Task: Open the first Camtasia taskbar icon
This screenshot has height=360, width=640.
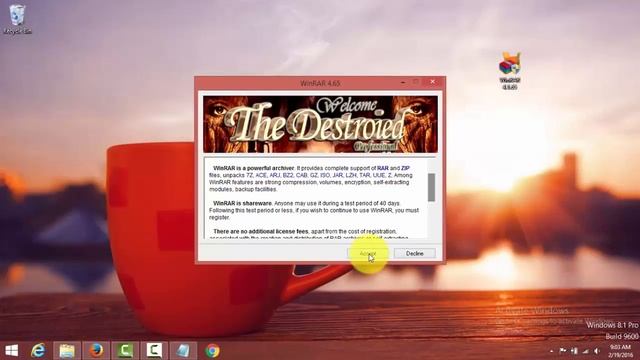Action: click(x=125, y=351)
